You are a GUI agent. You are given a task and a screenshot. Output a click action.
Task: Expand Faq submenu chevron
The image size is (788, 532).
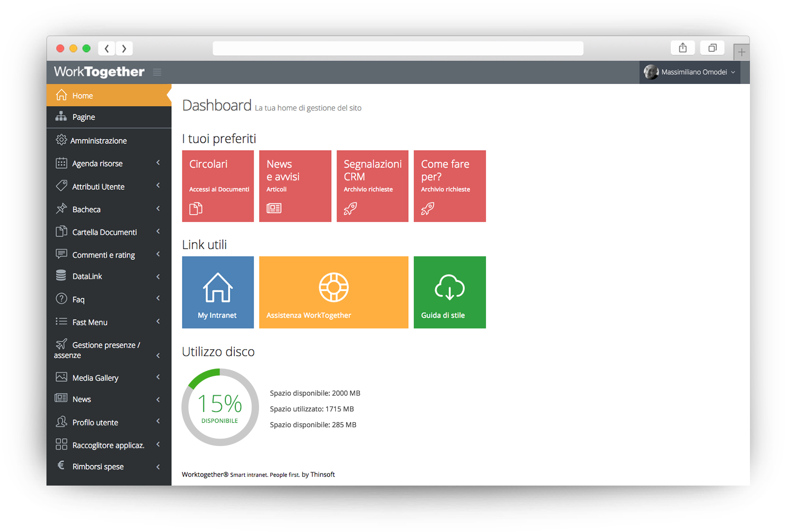[x=158, y=298]
